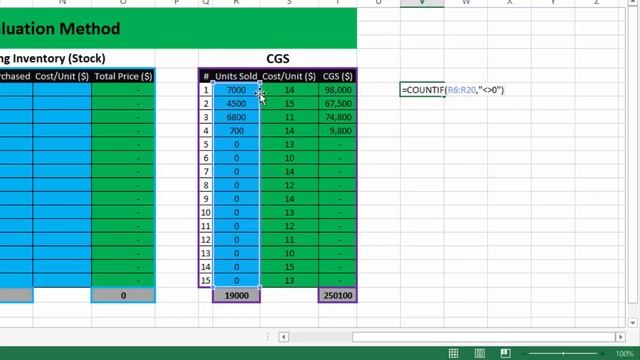
Task: Click the COUNTIF formula cell
Action: coord(422,90)
